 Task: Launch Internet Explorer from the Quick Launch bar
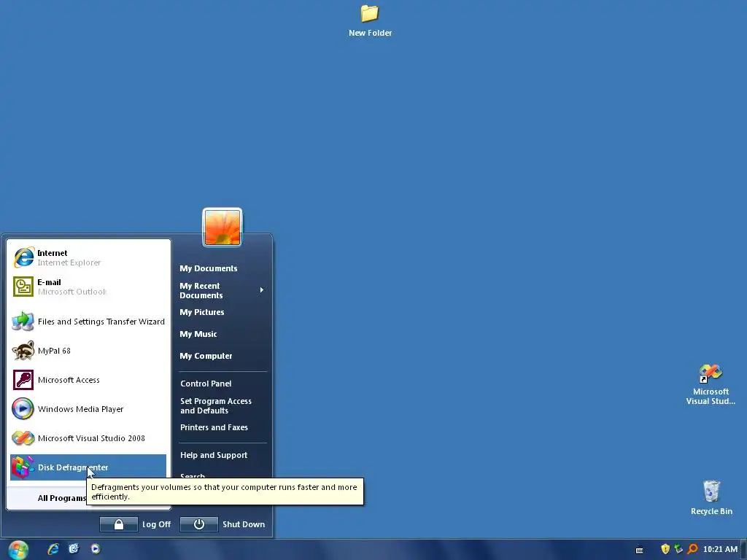coord(53,549)
